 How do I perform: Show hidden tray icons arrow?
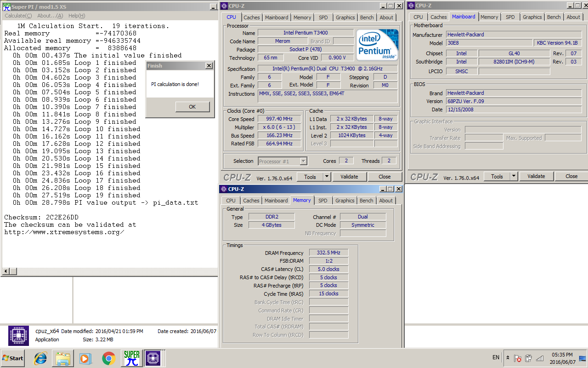pyautogui.click(x=508, y=358)
